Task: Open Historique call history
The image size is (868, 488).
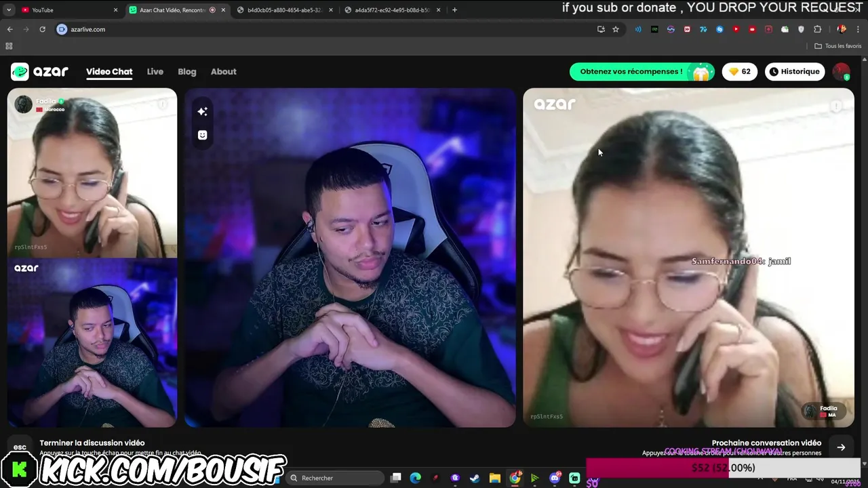Action: pyautogui.click(x=794, y=71)
